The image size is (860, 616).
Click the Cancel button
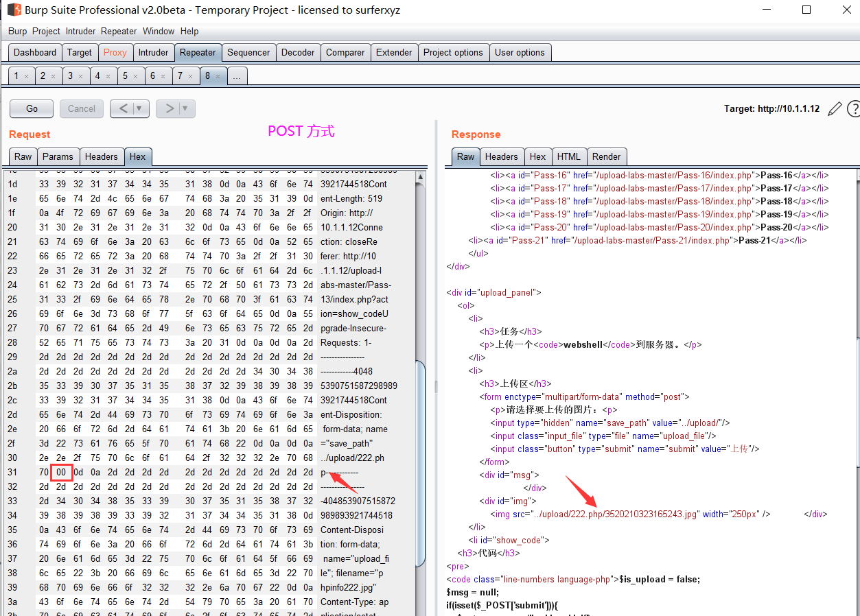[82, 108]
